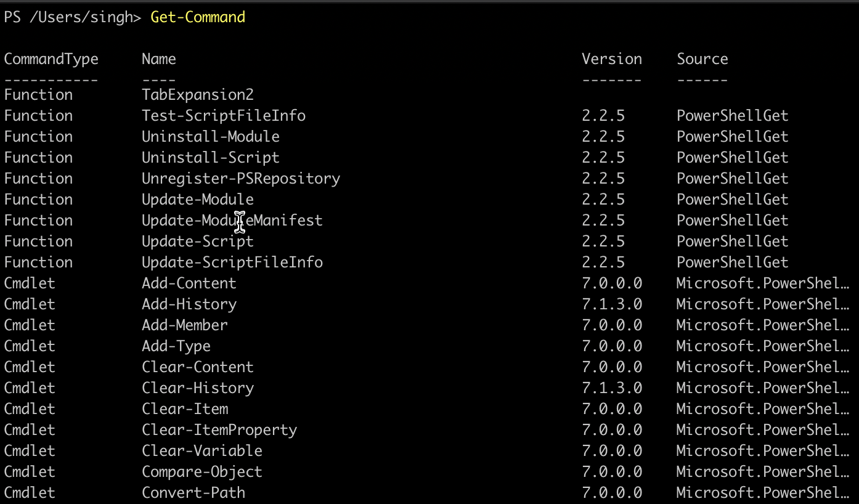This screenshot has width=859, height=504.
Task: Click the Compare-Object cmdlet name
Action: (x=202, y=472)
